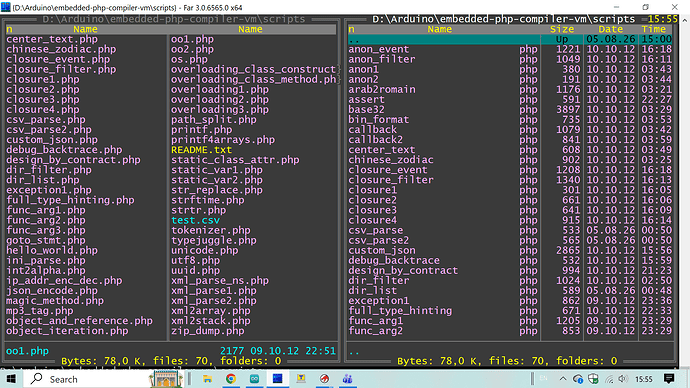This screenshot has height=388, width=690.
Task: Select func_arg2 in the right panel
Action: tap(375, 331)
